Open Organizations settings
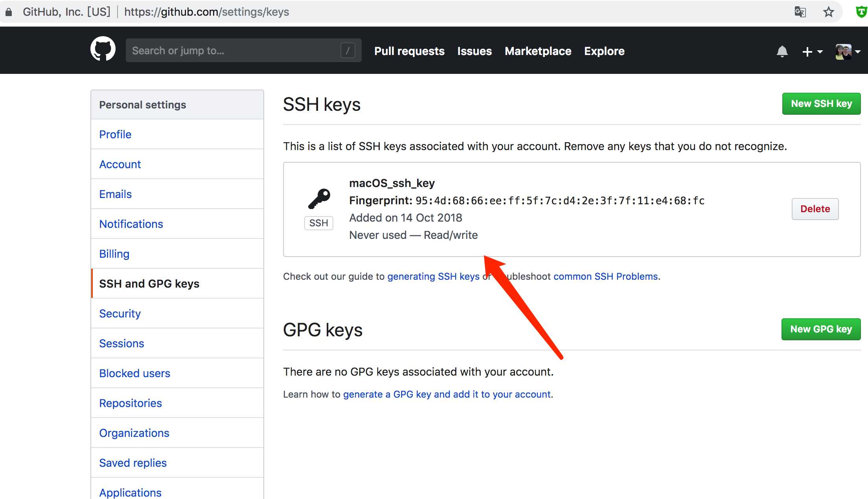The height and width of the screenshot is (499, 868). pyautogui.click(x=177, y=433)
